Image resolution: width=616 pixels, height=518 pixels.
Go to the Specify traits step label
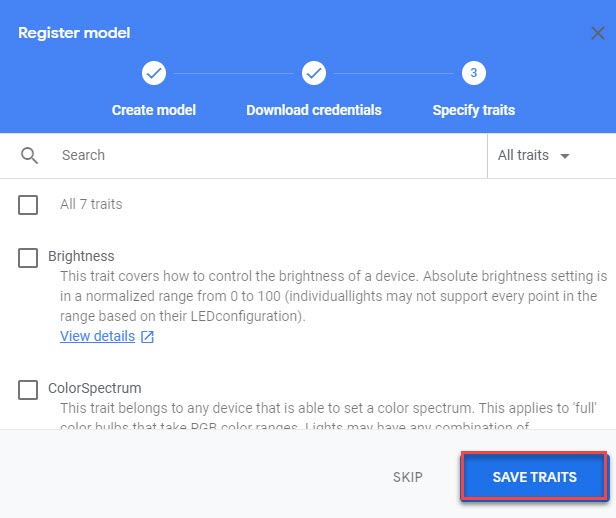(473, 110)
